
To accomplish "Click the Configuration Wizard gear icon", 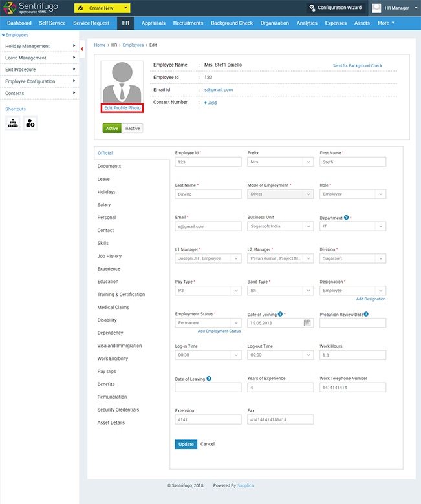I will point(312,8).
